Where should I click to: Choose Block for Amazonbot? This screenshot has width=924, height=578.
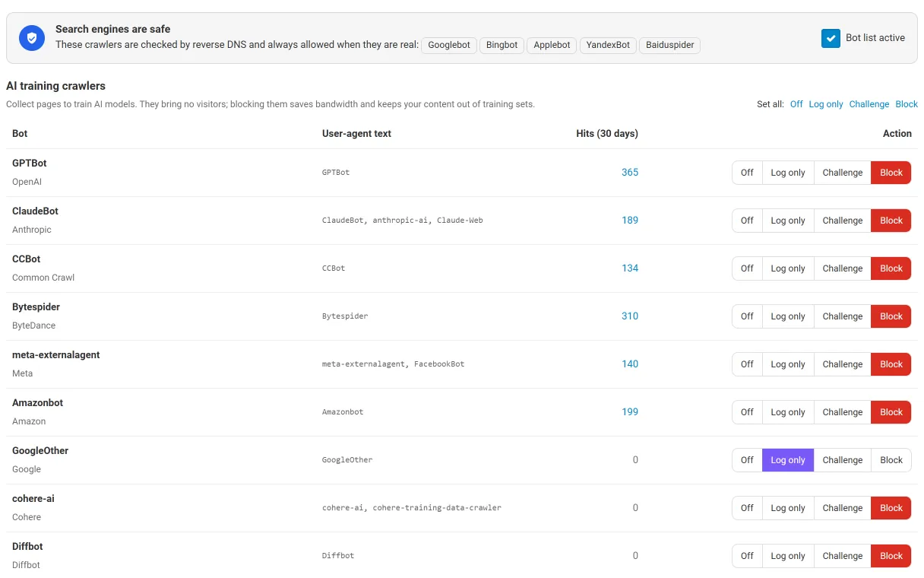(x=891, y=412)
